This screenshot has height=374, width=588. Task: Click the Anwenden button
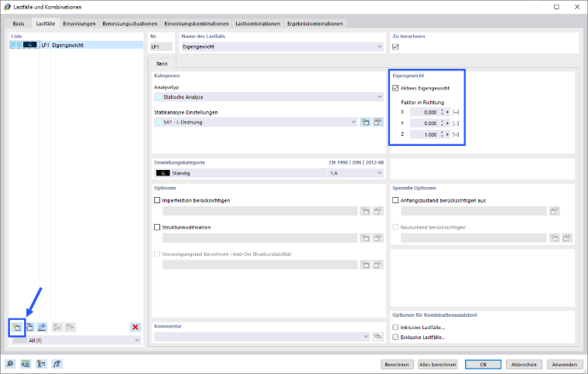pos(564,364)
